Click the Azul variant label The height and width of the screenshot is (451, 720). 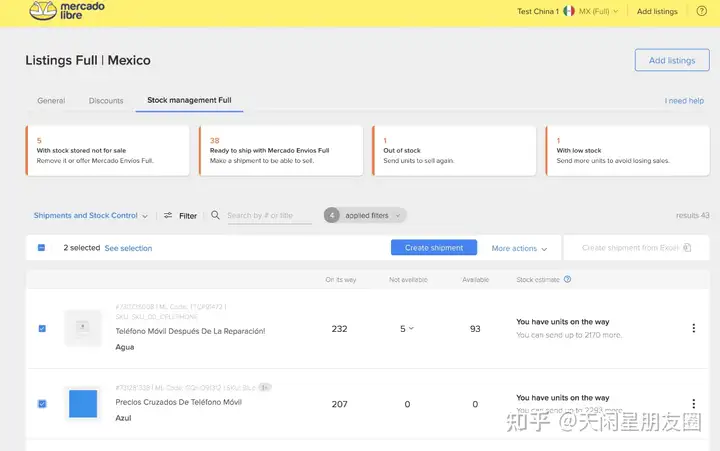pos(123,418)
